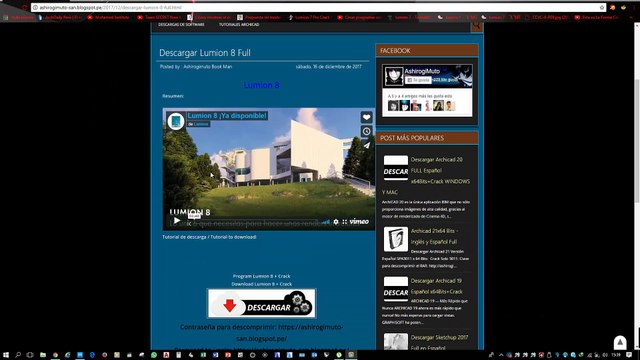Click the first extension icon after address bar

point(613,7)
